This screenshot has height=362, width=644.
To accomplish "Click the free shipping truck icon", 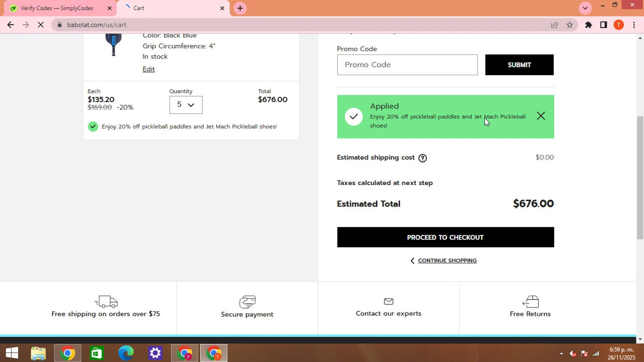I will 106,301.
